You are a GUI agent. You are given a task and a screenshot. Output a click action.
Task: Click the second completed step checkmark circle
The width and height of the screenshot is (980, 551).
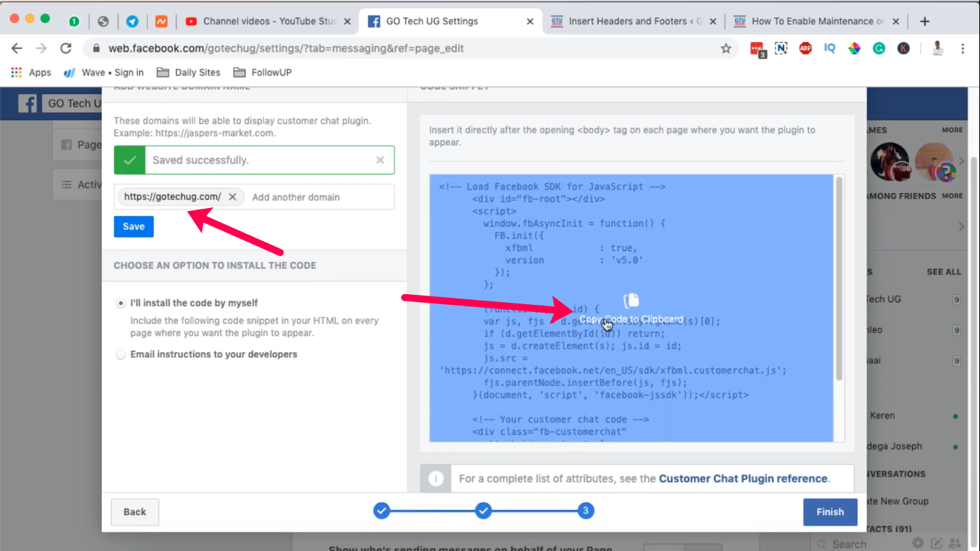[484, 511]
